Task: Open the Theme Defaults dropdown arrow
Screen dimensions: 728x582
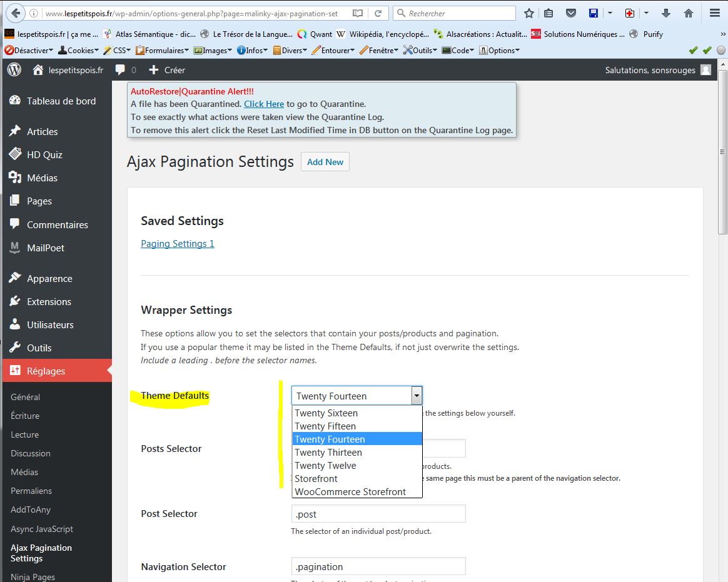Action: (x=416, y=396)
